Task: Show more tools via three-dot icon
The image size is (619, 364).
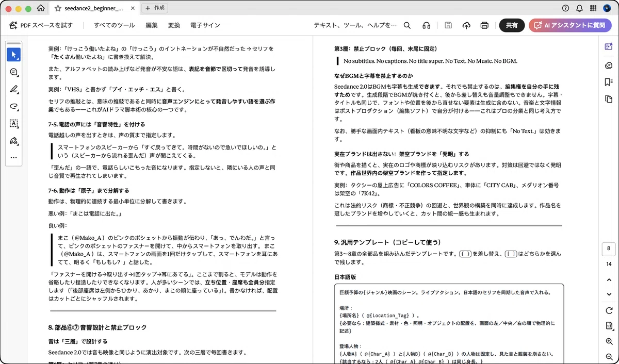Action: [14, 157]
